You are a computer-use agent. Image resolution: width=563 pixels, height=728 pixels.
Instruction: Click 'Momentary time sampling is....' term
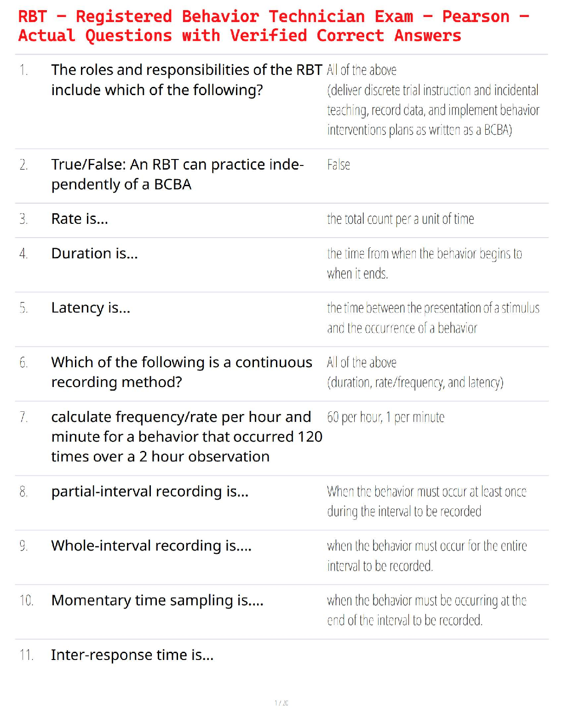click(x=157, y=601)
